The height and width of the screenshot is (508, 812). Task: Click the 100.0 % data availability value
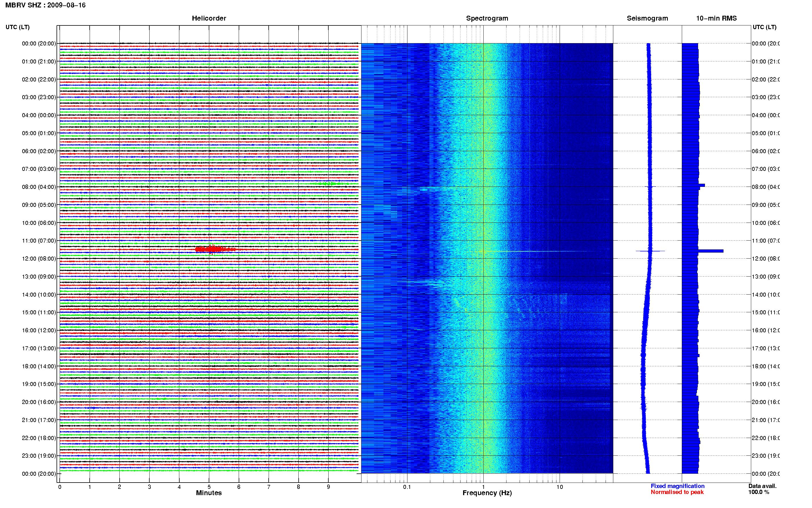(759, 492)
